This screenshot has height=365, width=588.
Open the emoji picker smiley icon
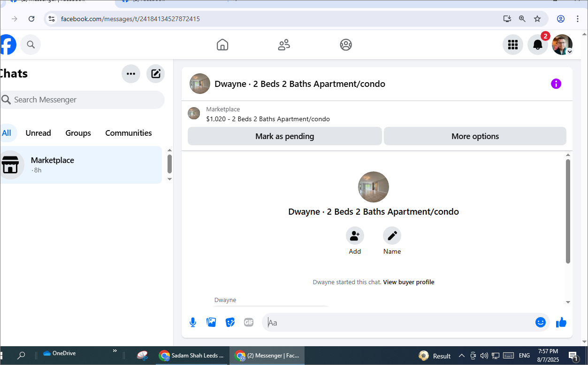(x=541, y=322)
